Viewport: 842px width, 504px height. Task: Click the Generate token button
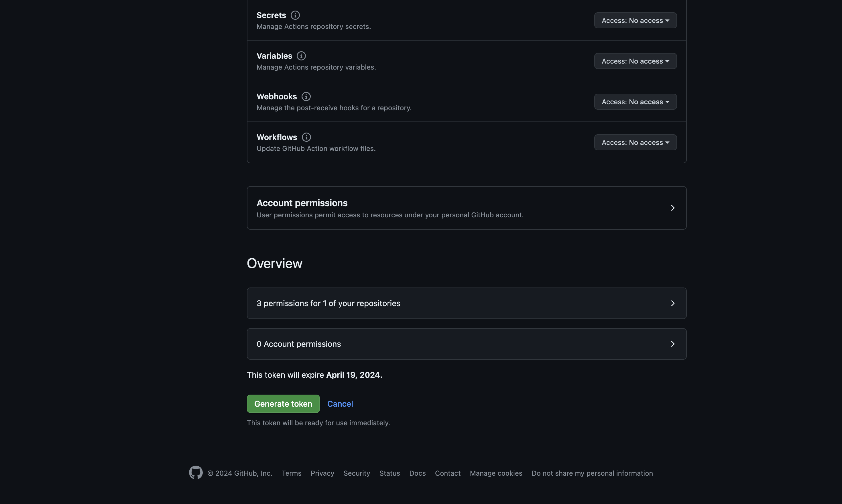[283, 403]
